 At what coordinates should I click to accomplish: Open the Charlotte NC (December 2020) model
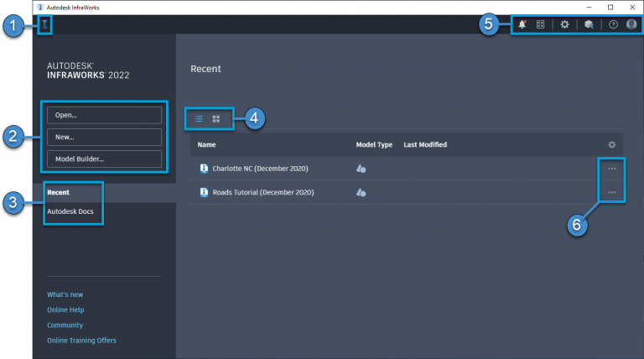tap(260, 169)
